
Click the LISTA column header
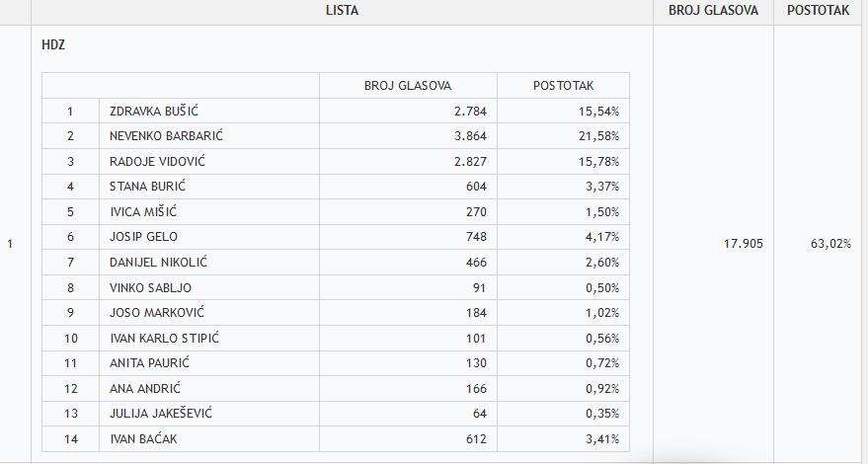tap(342, 11)
